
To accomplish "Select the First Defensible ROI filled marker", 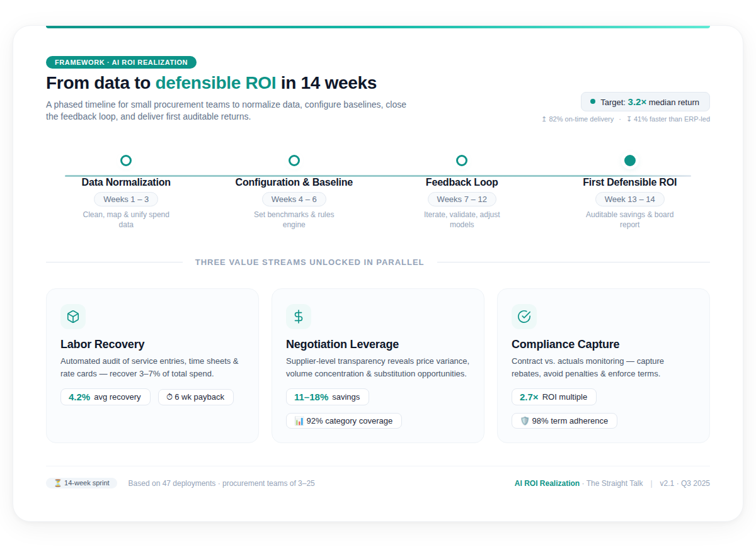I will click(630, 161).
